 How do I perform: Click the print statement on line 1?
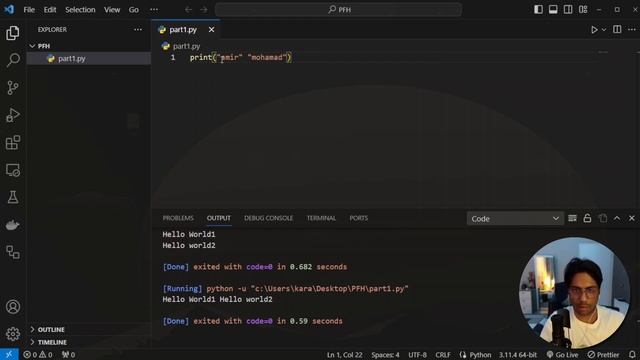click(x=240, y=58)
